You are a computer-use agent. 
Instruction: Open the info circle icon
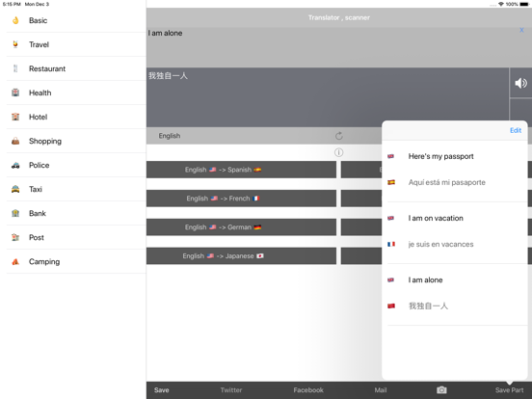click(x=338, y=152)
